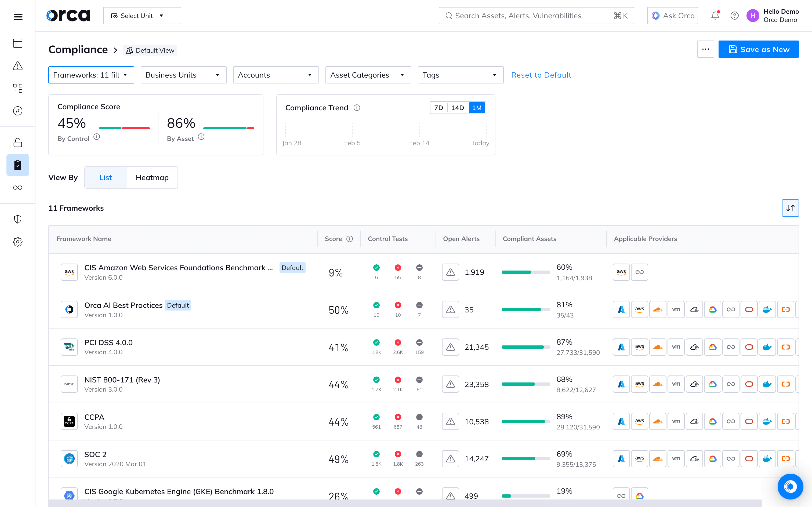Open the notifications bell
The image size is (812, 507).
[715, 15]
